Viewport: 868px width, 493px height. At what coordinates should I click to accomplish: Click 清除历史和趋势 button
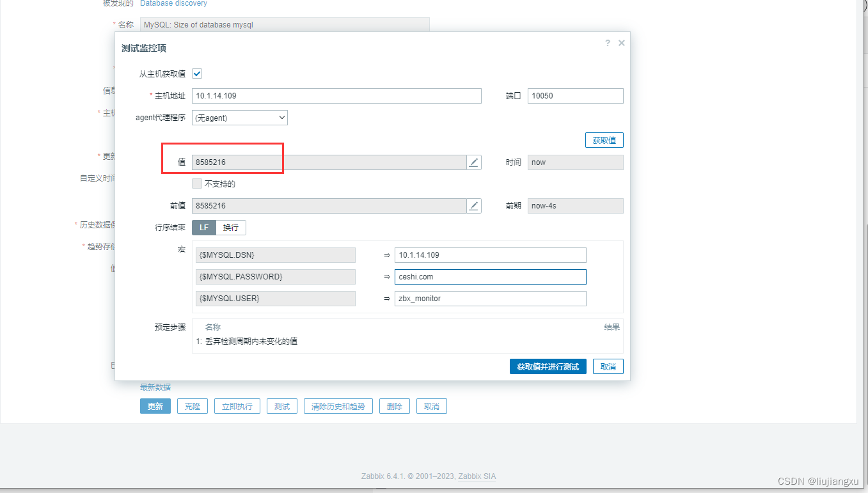pyautogui.click(x=338, y=405)
